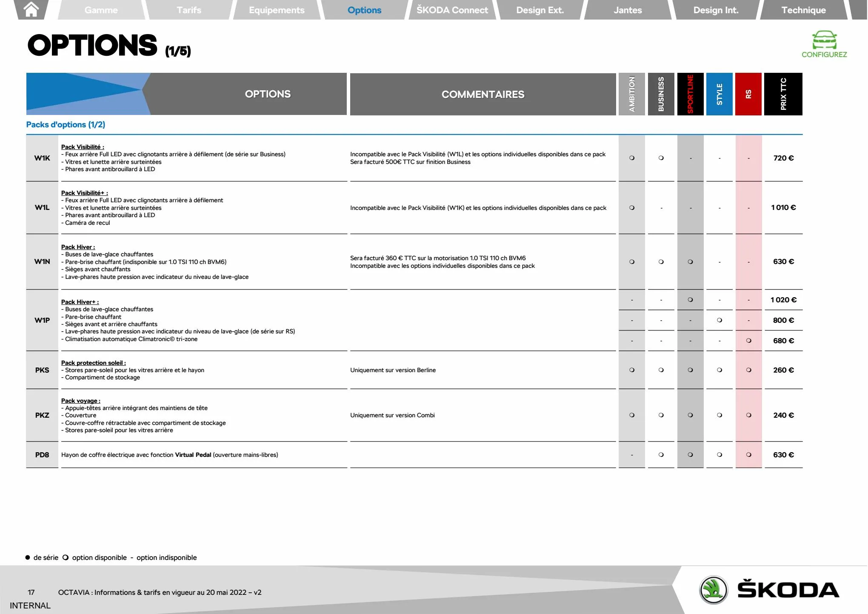Select the Options tab
The width and height of the screenshot is (868, 614).
(364, 10)
